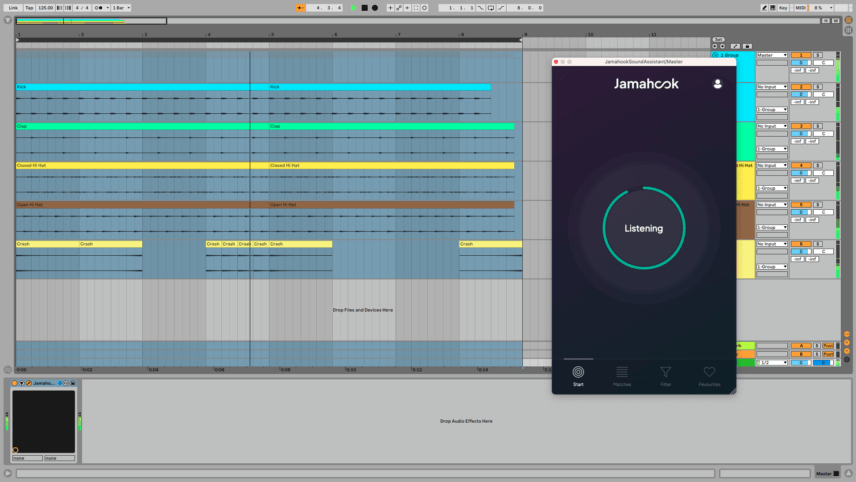Select the 125.00 tempo field

click(x=45, y=8)
